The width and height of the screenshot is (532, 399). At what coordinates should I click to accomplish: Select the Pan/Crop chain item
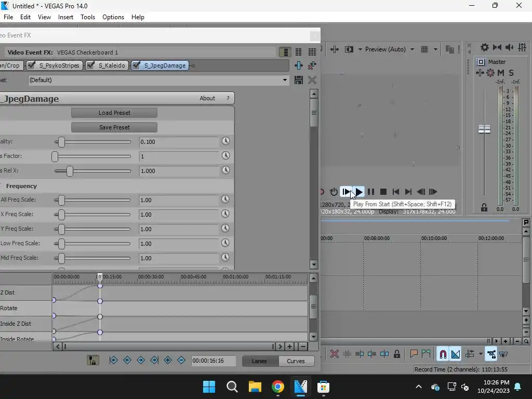tap(11, 65)
